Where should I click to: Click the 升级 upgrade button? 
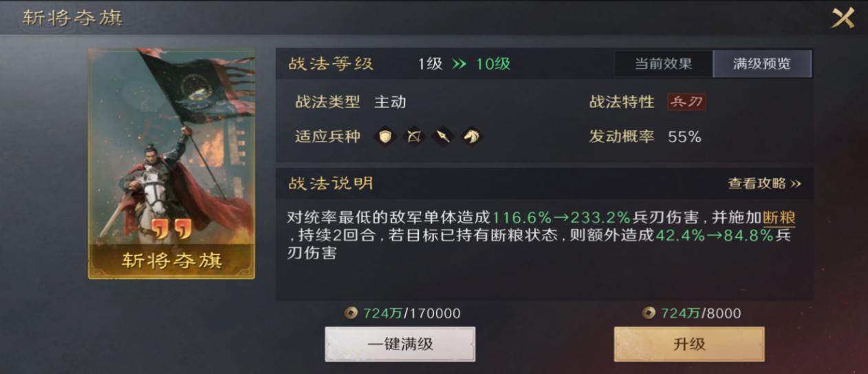click(x=689, y=344)
